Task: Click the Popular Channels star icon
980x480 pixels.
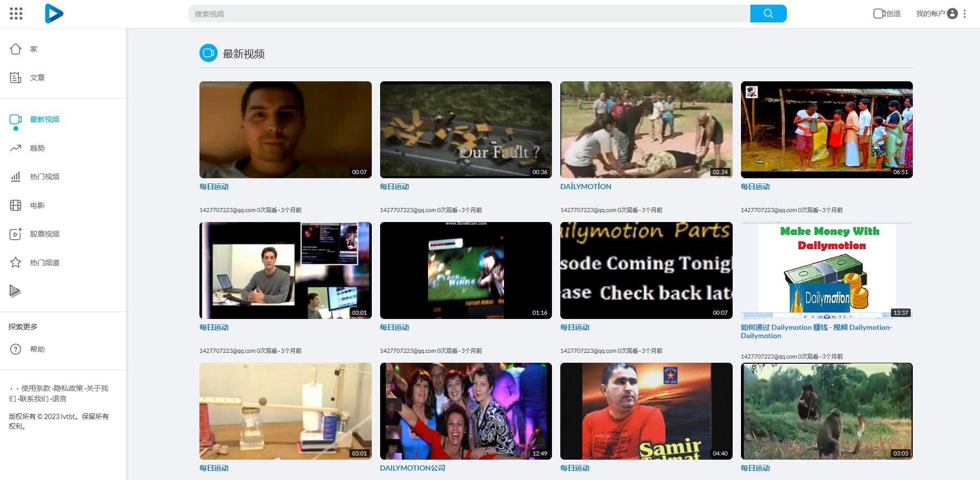Action: tap(16, 263)
